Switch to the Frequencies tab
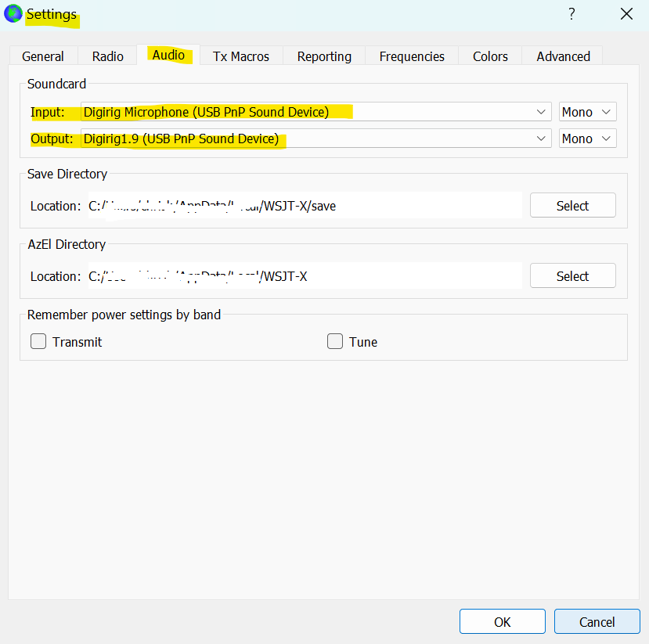The width and height of the screenshot is (649, 644). click(x=412, y=56)
